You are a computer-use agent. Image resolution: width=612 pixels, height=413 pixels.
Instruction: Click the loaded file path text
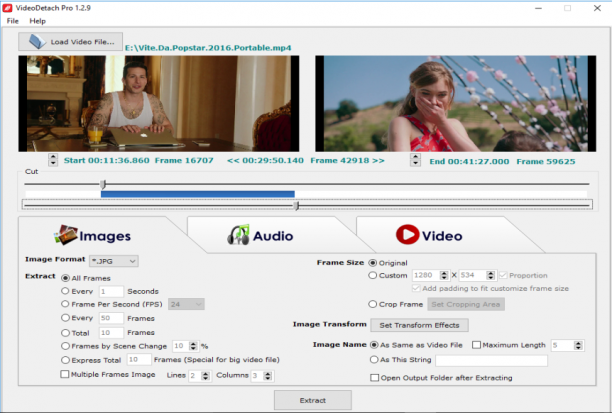click(208, 48)
